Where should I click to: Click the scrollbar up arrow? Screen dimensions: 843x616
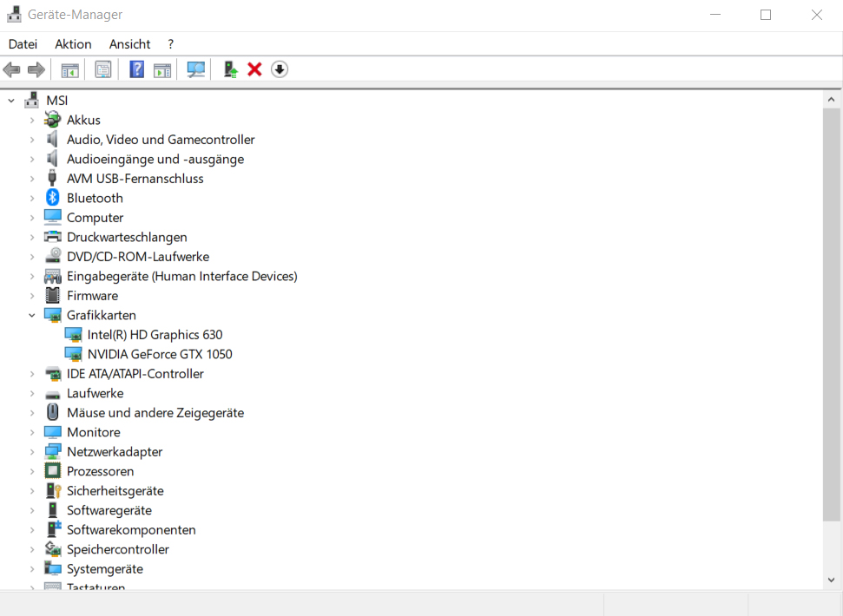(831, 100)
